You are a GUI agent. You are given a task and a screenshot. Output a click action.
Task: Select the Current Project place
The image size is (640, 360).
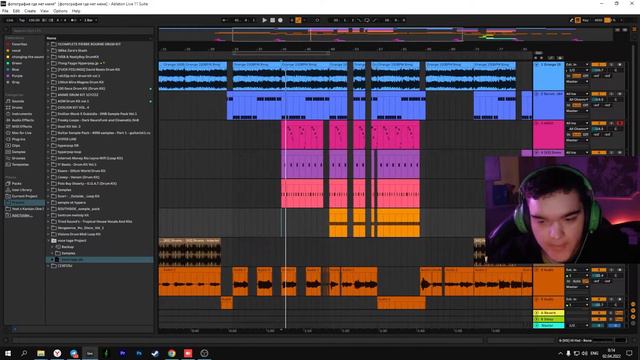coord(24,196)
